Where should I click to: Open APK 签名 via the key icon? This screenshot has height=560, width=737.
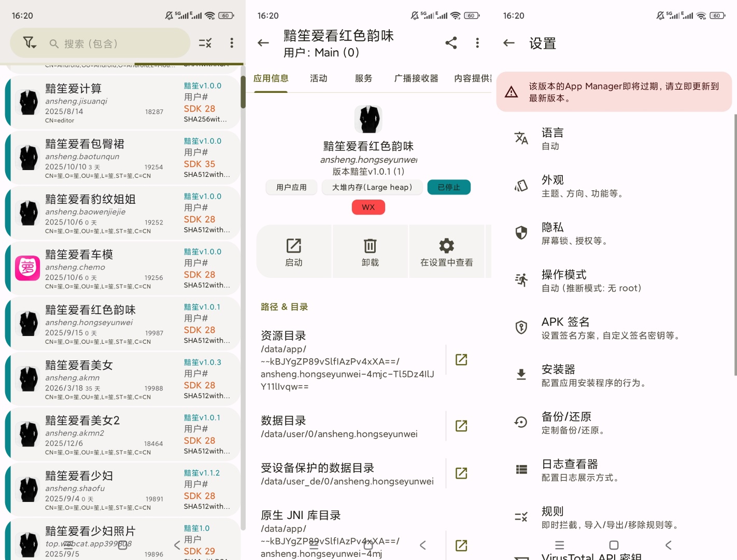pyautogui.click(x=521, y=328)
